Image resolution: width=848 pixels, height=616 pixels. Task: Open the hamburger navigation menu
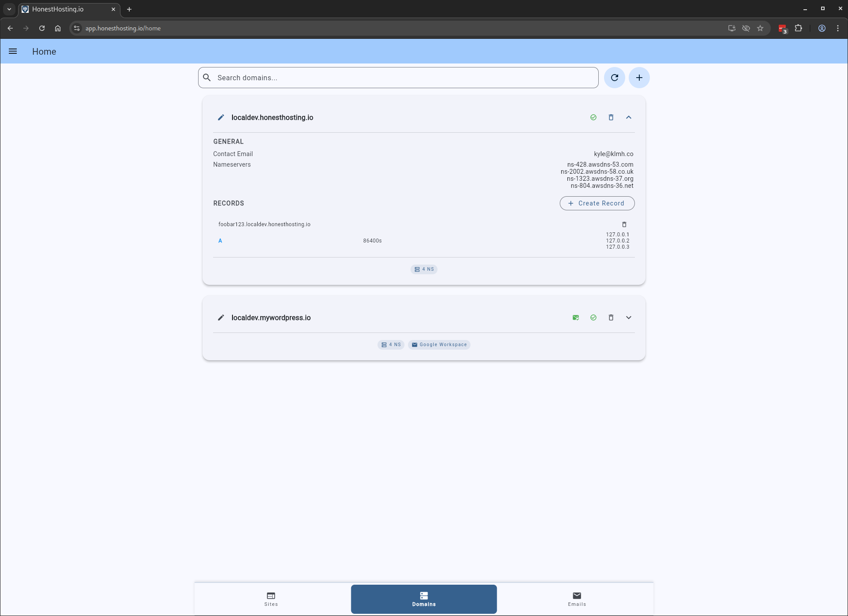coord(13,52)
